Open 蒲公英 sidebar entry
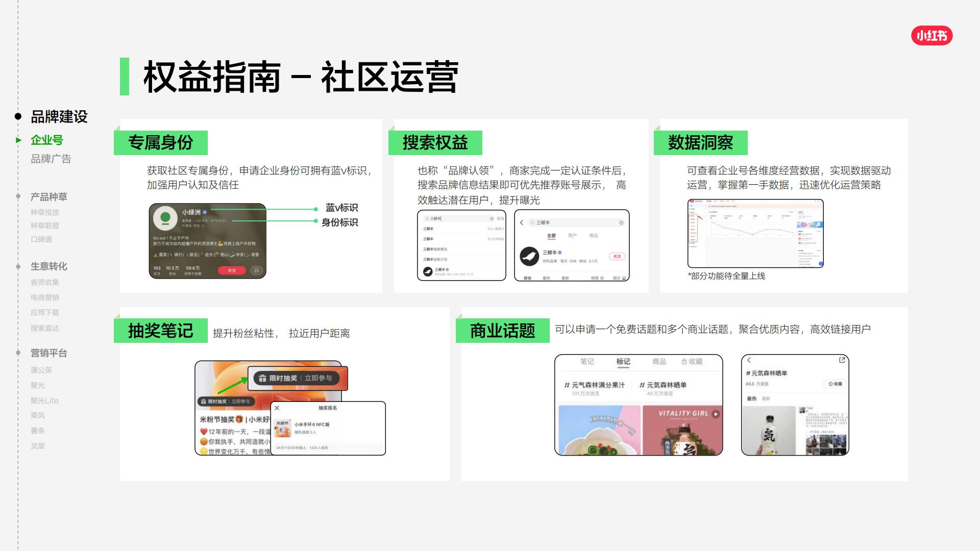 [41, 370]
